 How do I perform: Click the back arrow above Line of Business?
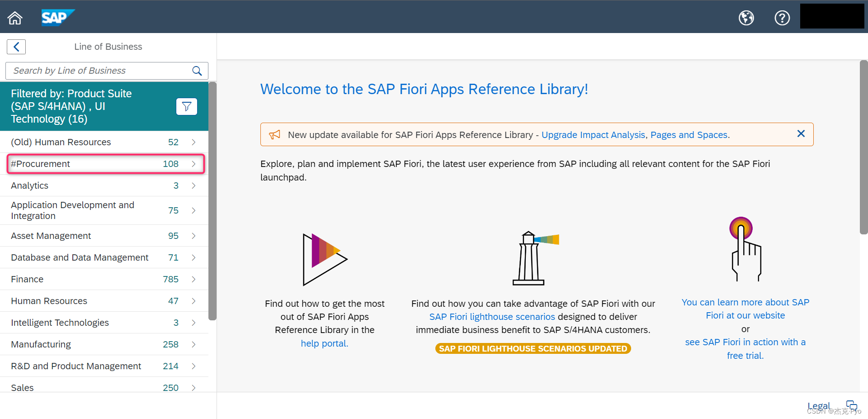[16, 47]
